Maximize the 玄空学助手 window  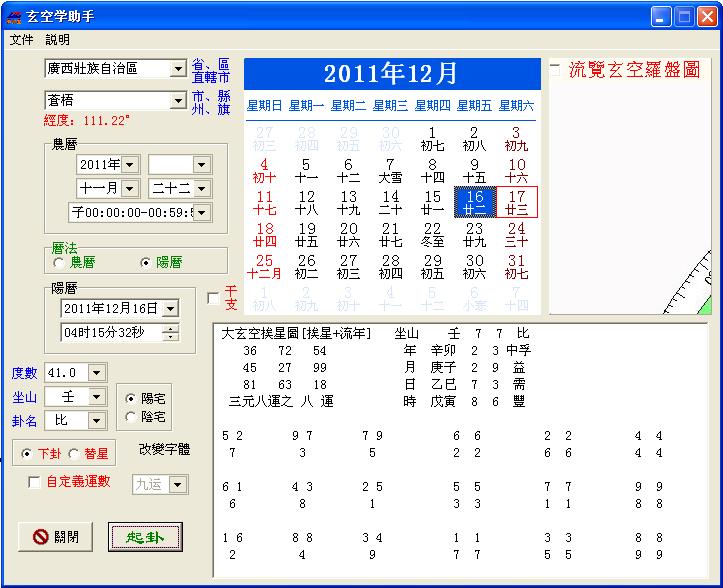click(x=685, y=16)
